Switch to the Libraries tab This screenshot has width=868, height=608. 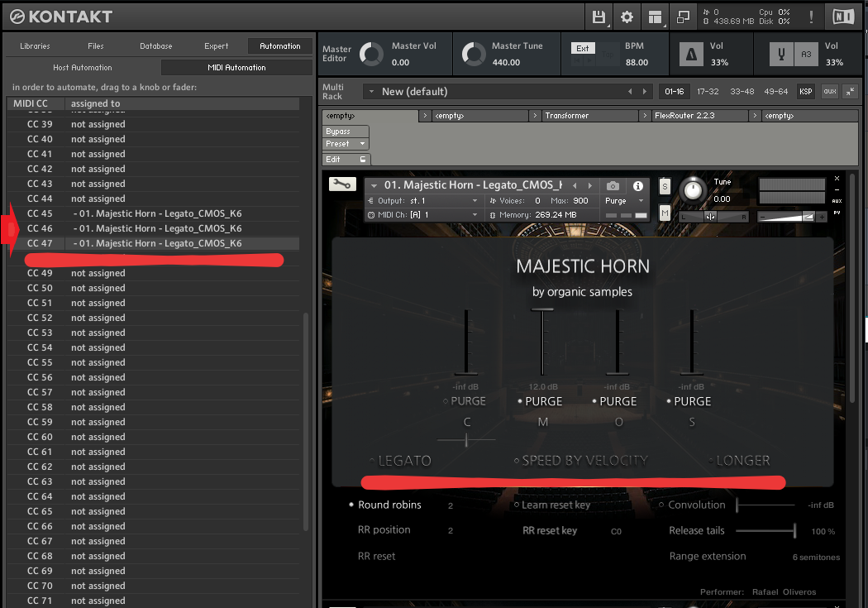click(x=35, y=46)
